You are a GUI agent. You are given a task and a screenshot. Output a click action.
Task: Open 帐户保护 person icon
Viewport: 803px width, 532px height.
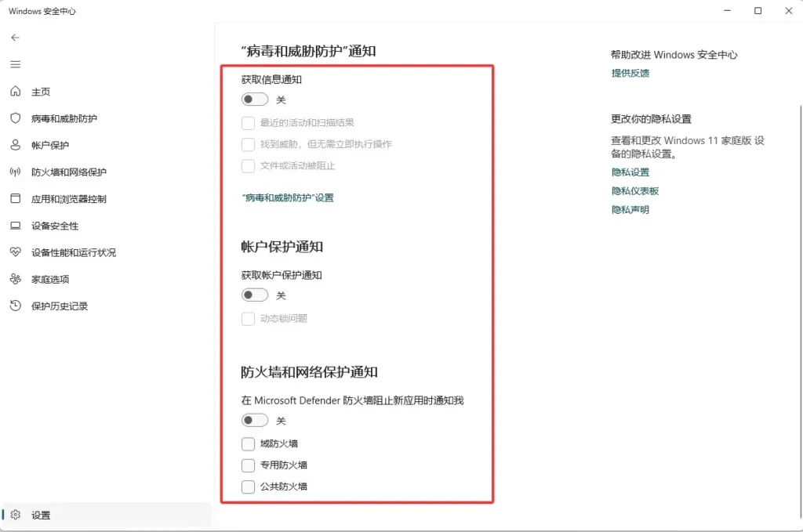tap(16, 145)
